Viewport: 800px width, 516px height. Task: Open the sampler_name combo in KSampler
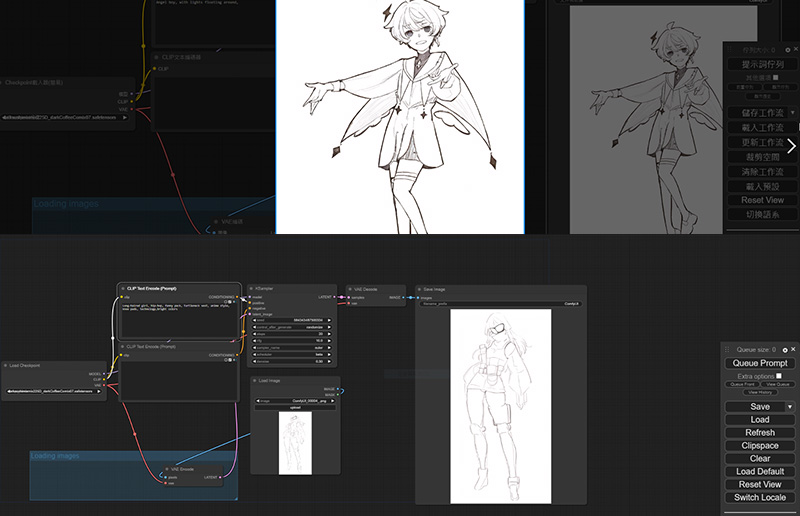click(x=292, y=348)
